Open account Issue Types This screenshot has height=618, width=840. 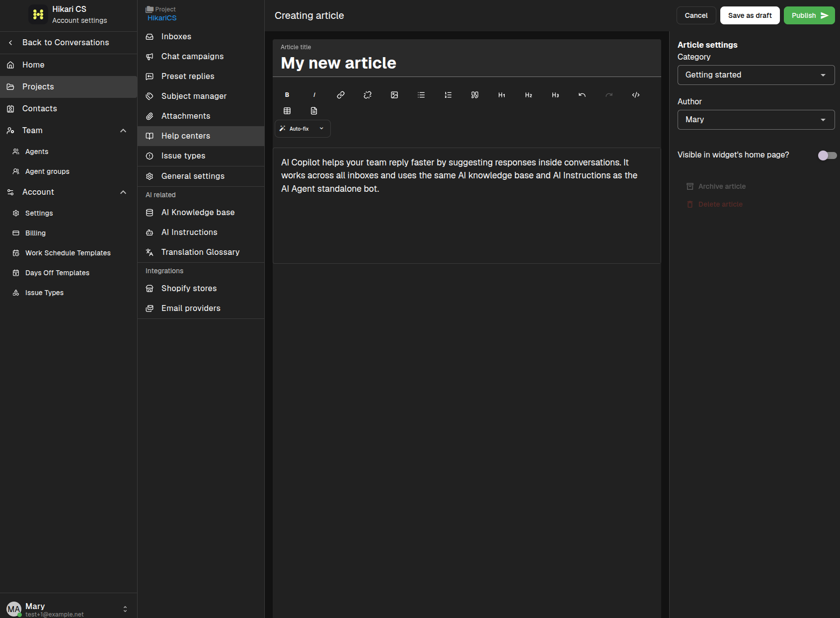[x=69, y=293]
